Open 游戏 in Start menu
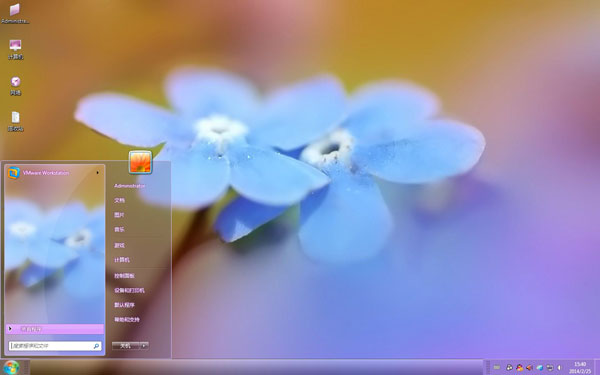 click(x=119, y=245)
